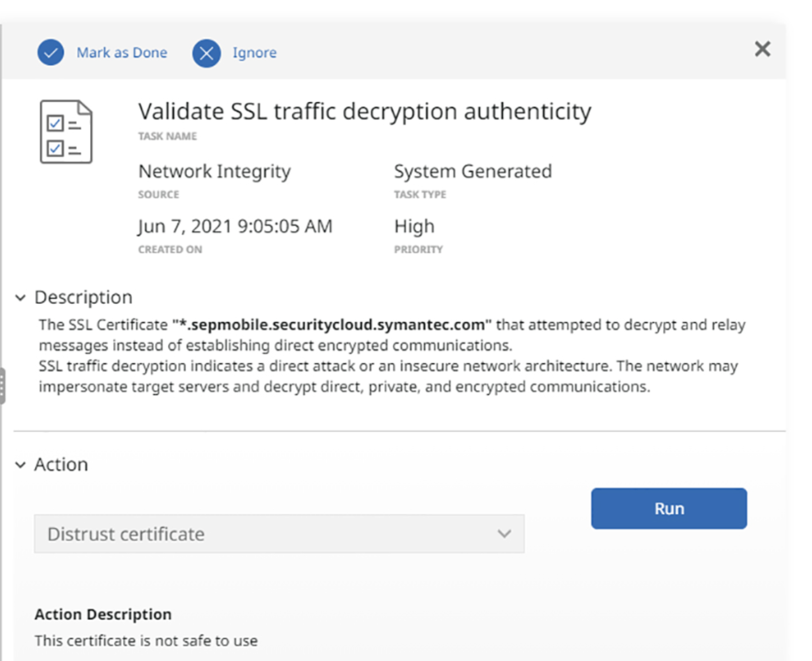The image size is (812, 661).
Task: Open the Distrust certificate dropdown
Action: [x=279, y=534]
